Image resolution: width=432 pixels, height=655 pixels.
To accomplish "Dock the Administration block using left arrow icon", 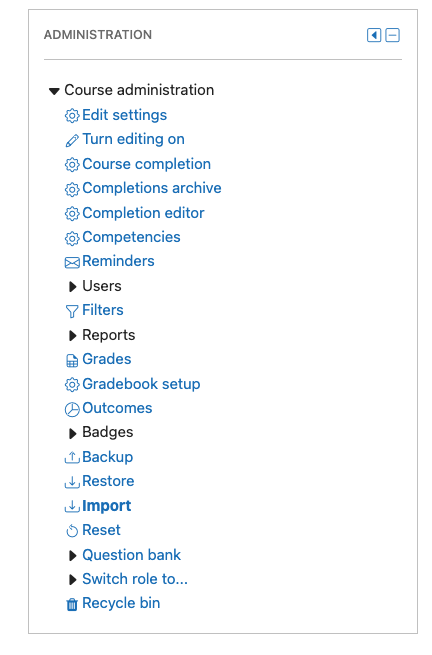I will pos(374,35).
